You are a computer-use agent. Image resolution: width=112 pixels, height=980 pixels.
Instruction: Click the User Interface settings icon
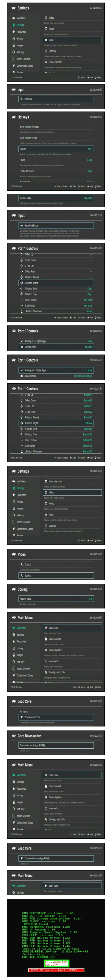[46, 481]
